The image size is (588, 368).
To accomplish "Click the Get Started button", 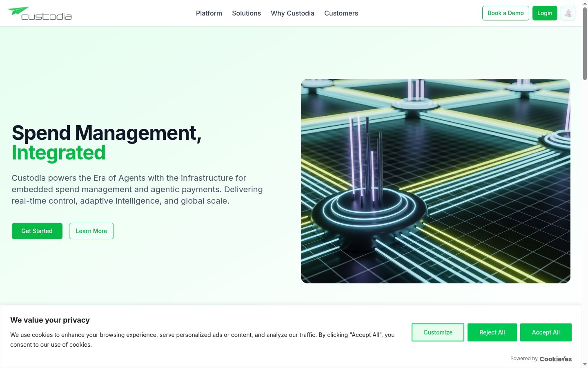I will point(37,231).
